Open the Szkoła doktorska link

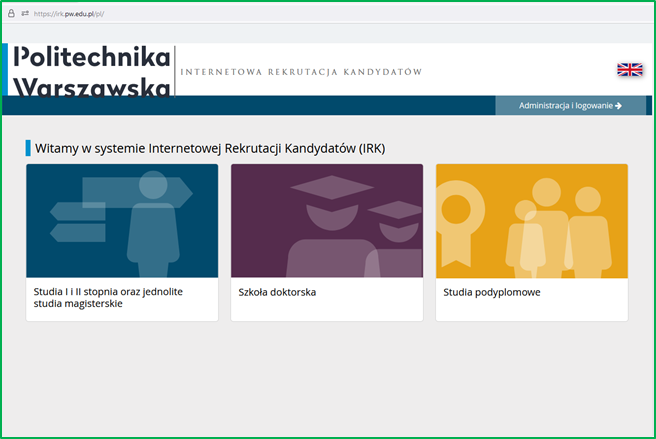coord(277,292)
